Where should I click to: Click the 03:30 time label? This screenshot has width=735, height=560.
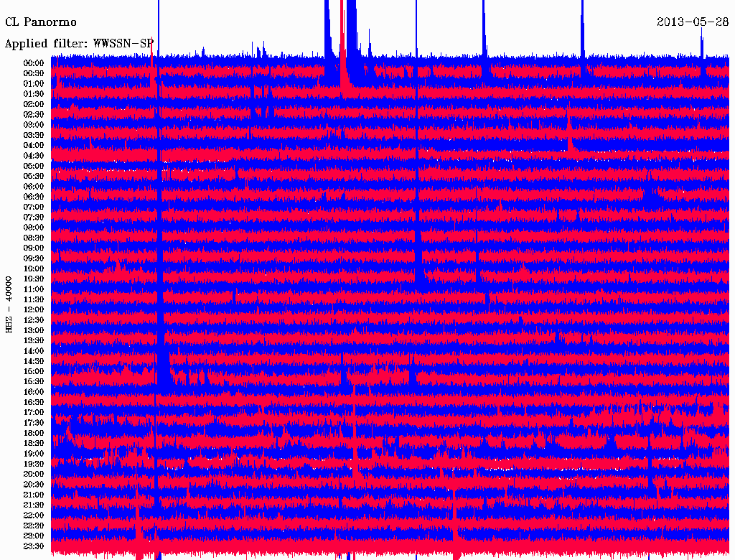click(x=34, y=135)
